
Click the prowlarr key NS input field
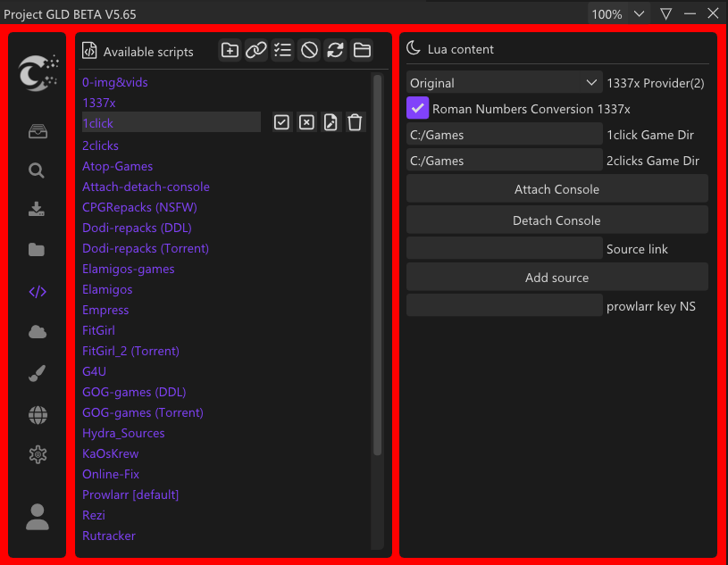click(x=504, y=305)
